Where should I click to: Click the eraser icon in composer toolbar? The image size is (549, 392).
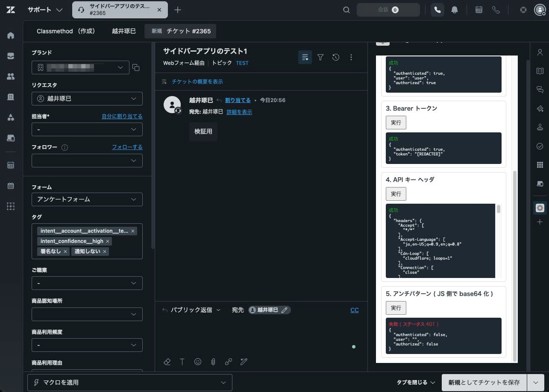coord(167,362)
